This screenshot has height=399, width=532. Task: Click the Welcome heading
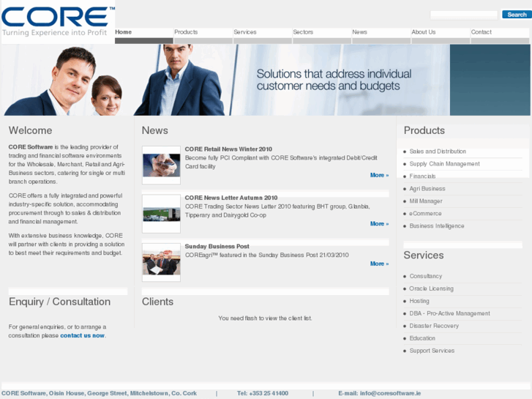pyautogui.click(x=31, y=130)
